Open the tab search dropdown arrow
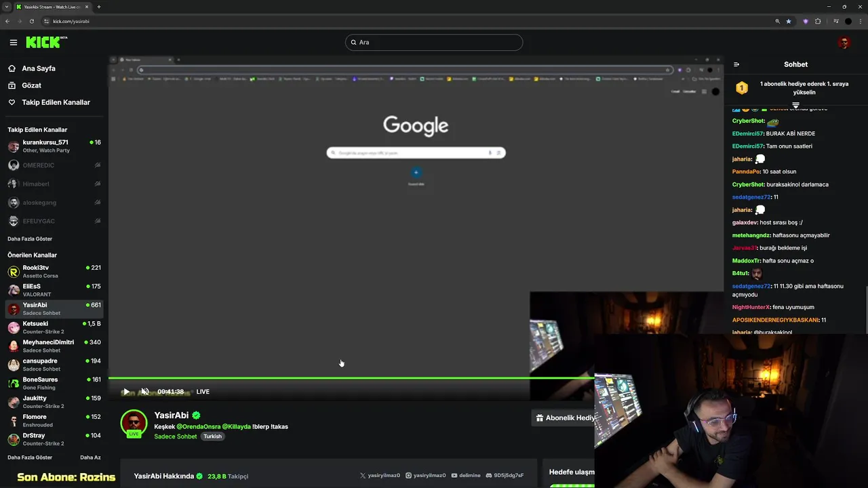This screenshot has width=868, height=488. point(6,7)
